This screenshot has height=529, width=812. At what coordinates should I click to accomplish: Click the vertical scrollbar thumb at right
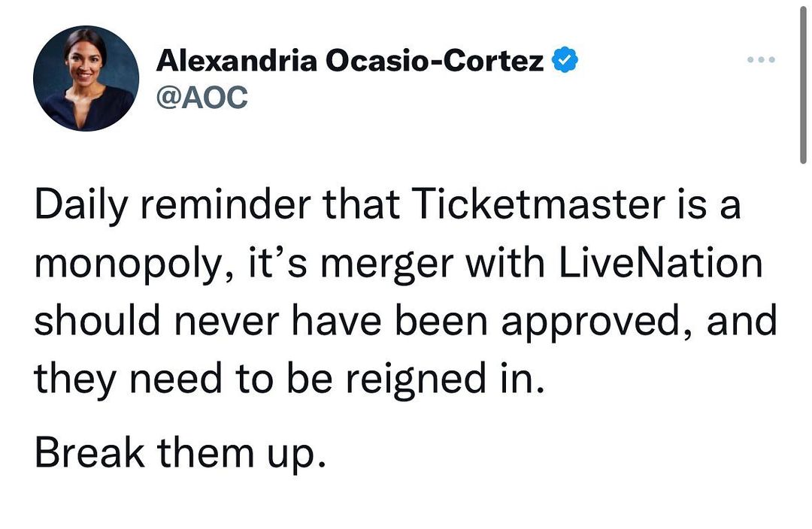click(x=803, y=83)
